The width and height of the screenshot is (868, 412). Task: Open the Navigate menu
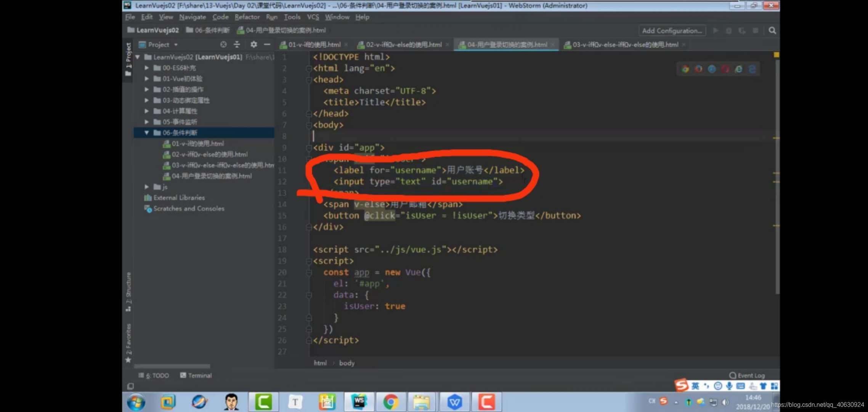(193, 17)
